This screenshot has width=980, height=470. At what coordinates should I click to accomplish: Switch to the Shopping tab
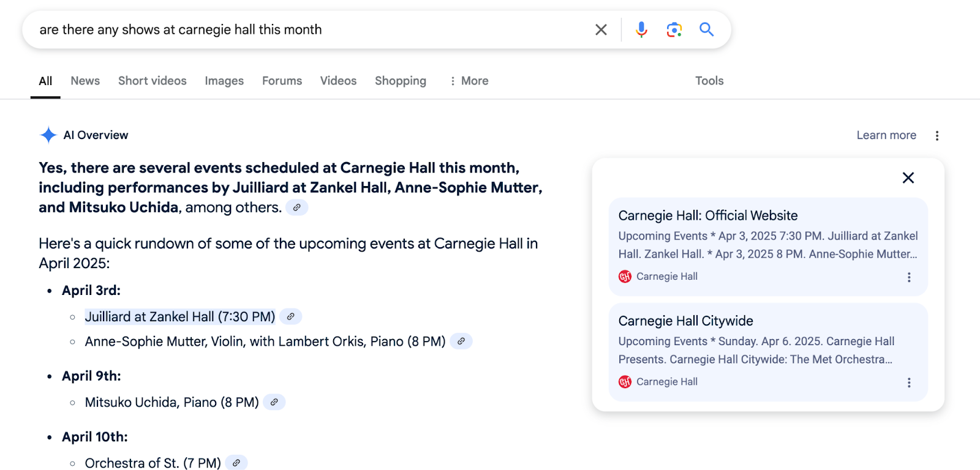coord(401,81)
